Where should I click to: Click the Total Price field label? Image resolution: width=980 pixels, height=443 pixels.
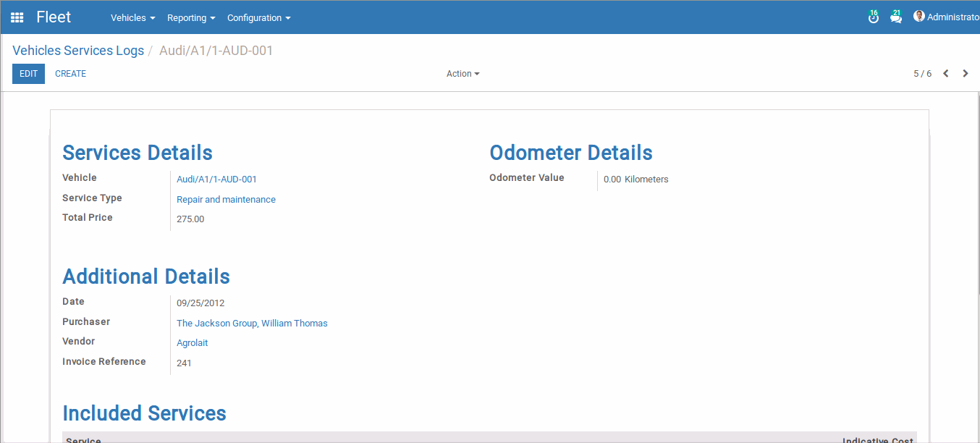click(x=88, y=217)
